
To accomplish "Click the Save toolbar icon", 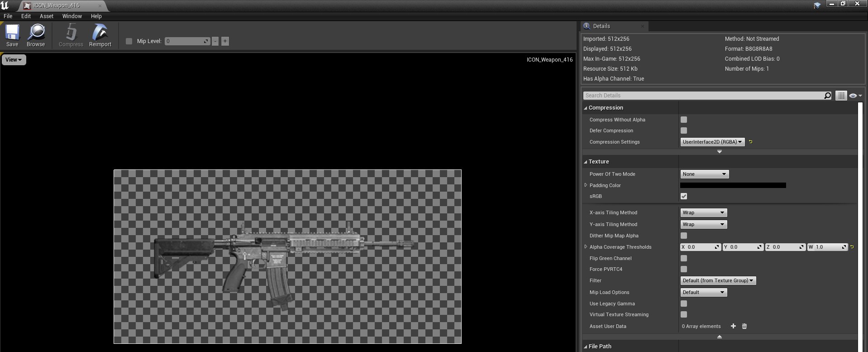I will click(12, 35).
